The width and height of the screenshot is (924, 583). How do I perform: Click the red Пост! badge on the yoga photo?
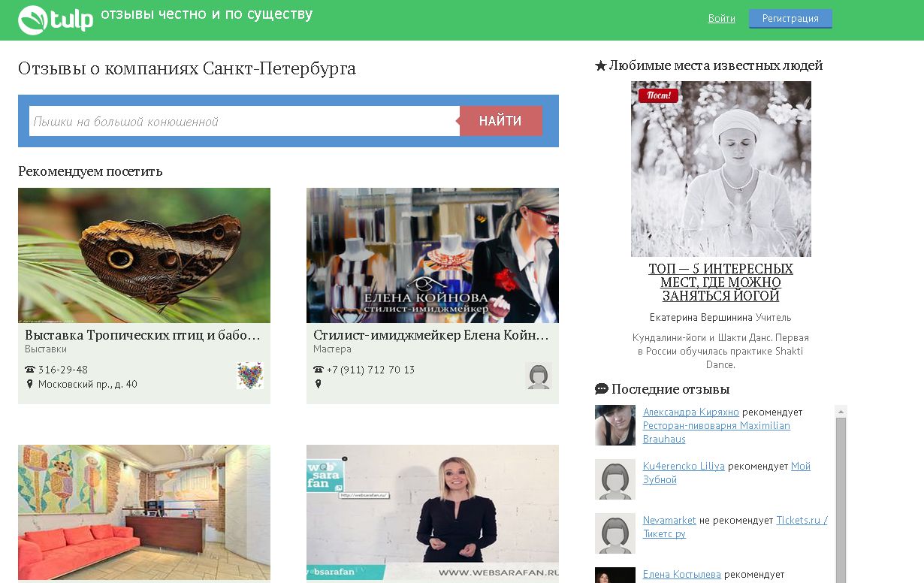coord(658,95)
